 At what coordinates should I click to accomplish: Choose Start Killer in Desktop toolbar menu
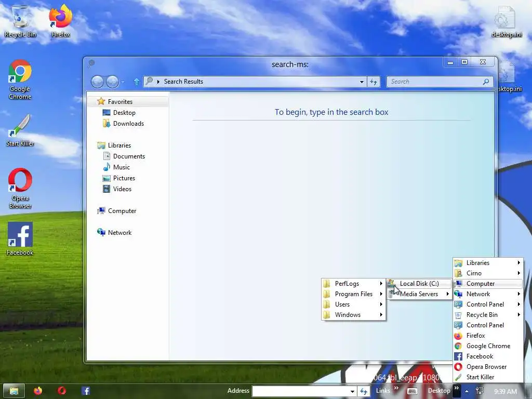click(488, 377)
